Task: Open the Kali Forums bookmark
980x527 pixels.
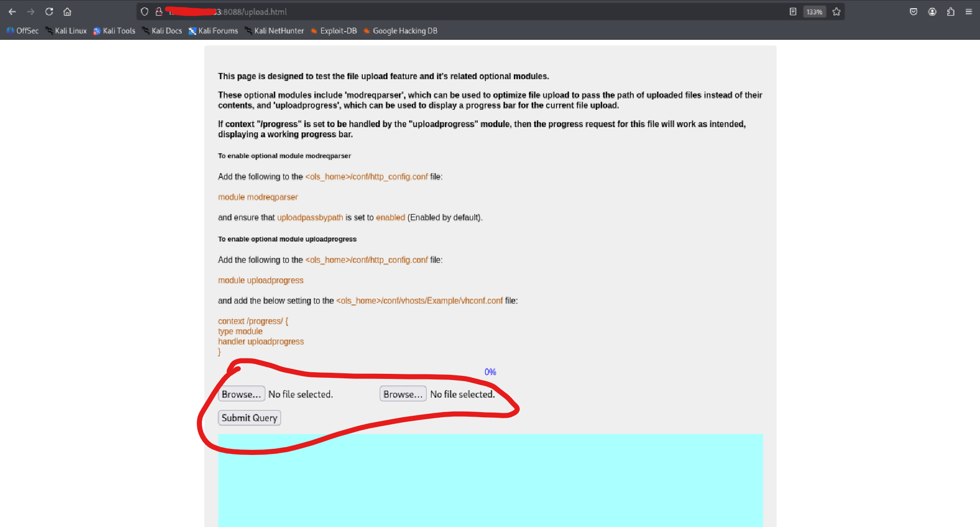Action: [x=213, y=31]
